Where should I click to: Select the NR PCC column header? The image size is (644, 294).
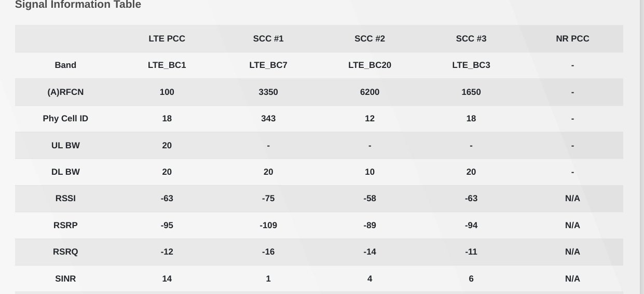[x=572, y=38]
